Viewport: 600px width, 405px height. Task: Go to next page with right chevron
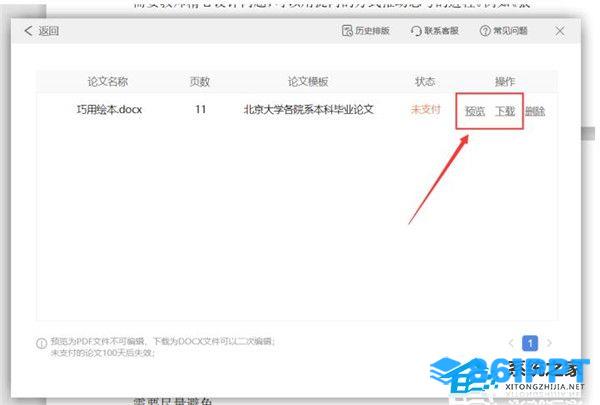(549, 343)
